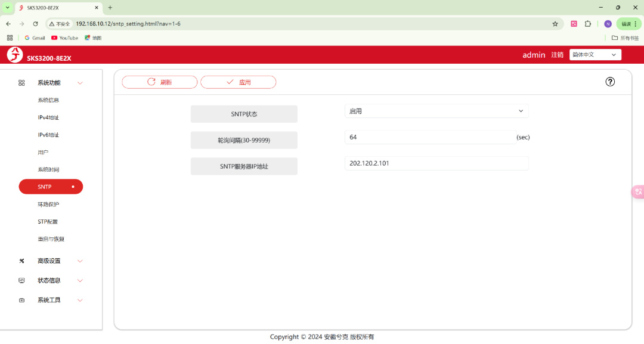Screen dimensions: 644x344
Task: Open the 用户 menu item
Action: pos(43,152)
